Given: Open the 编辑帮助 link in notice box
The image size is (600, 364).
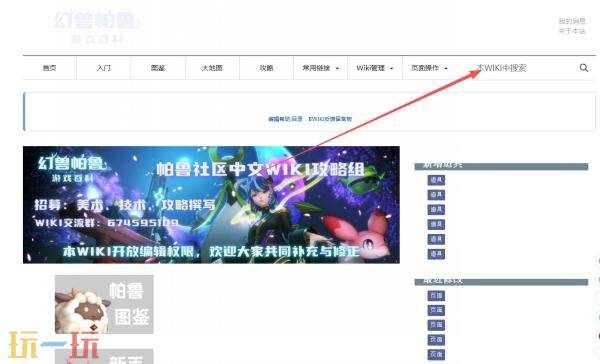Looking at the screenshot, I should [285, 119].
